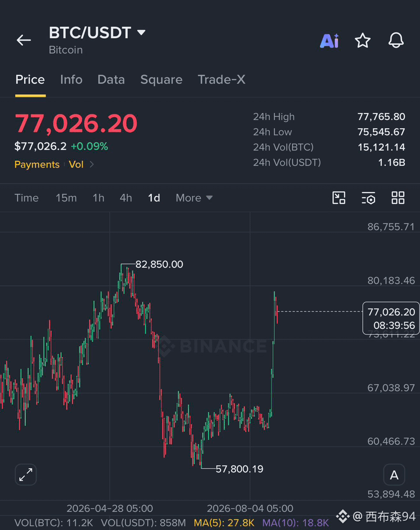Select the 1d timeframe

pyautogui.click(x=154, y=198)
